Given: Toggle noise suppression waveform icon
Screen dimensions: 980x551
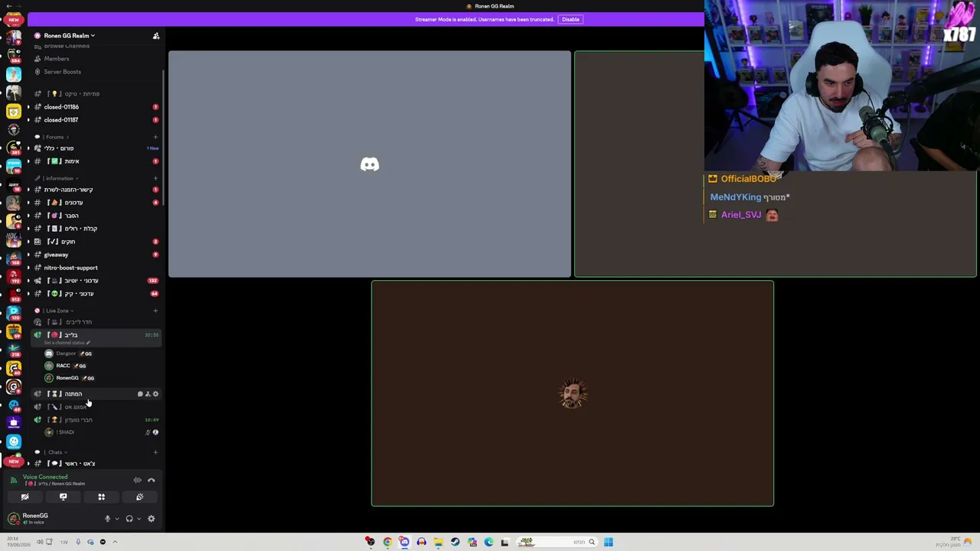Looking at the screenshot, I should [x=138, y=481].
